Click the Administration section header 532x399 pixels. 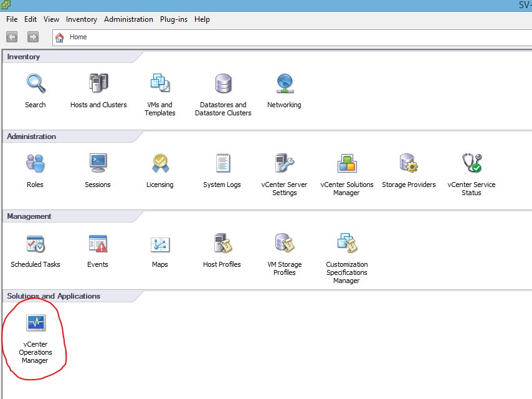32,137
